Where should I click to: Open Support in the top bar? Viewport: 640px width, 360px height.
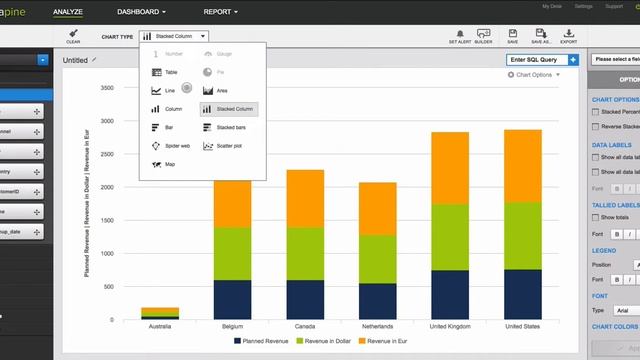(x=614, y=6)
